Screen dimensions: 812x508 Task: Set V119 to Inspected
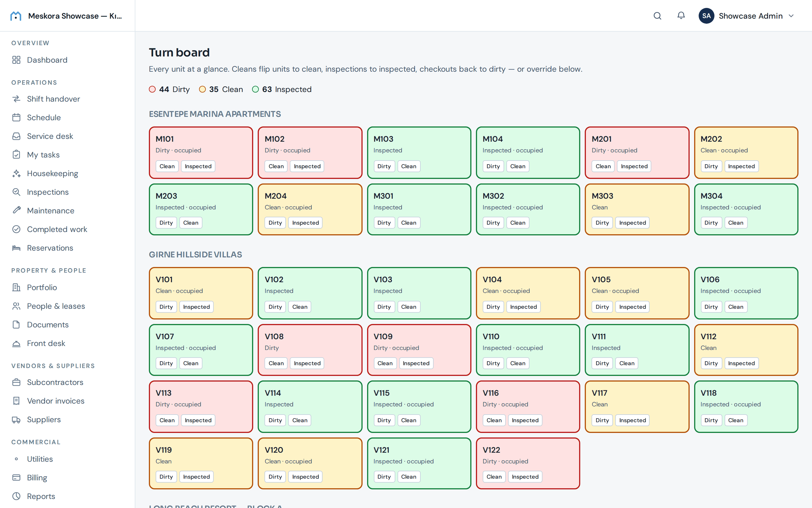point(196,477)
